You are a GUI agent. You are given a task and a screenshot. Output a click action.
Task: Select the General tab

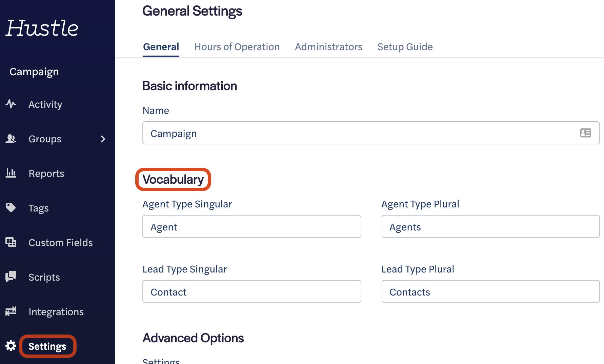[161, 47]
